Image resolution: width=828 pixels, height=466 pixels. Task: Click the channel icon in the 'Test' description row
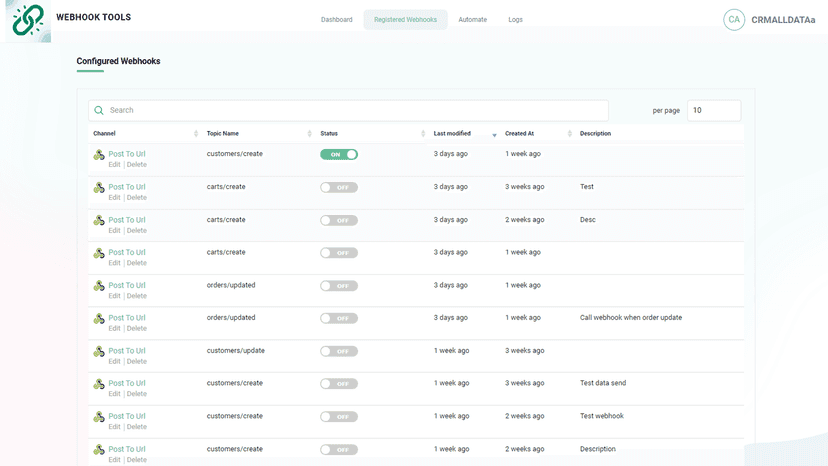click(x=99, y=188)
